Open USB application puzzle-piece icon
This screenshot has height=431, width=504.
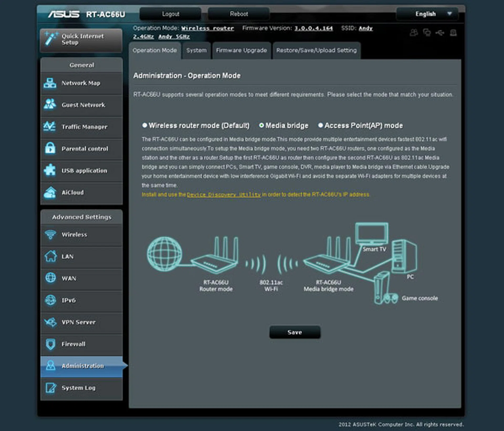click(50, 170)
